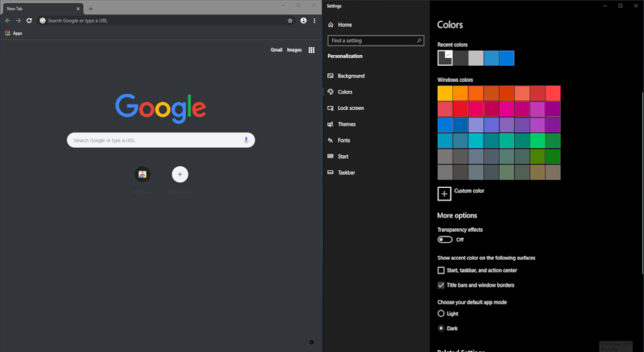644x352 pixels.
Task: Click Chrome's forward arrow icon
Action: point(18,21)
